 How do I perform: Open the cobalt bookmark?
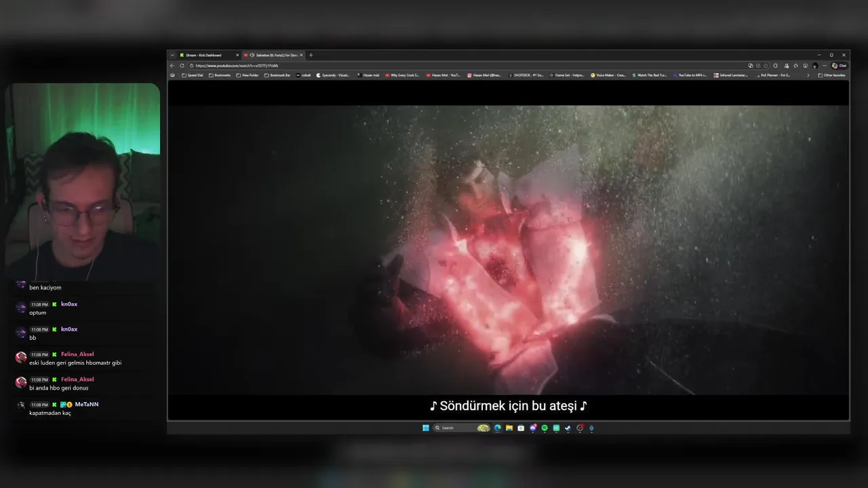(304, 75)
